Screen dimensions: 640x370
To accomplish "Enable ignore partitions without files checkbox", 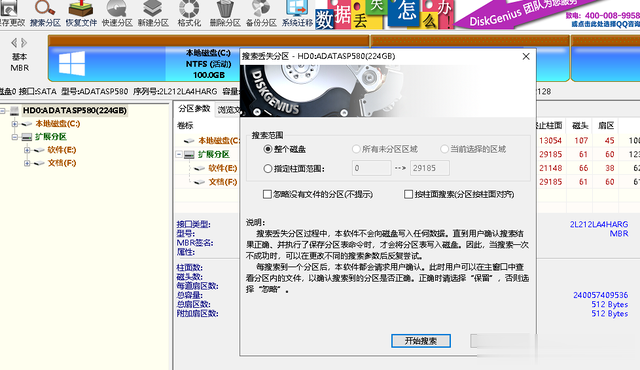I will click(267, 194).
